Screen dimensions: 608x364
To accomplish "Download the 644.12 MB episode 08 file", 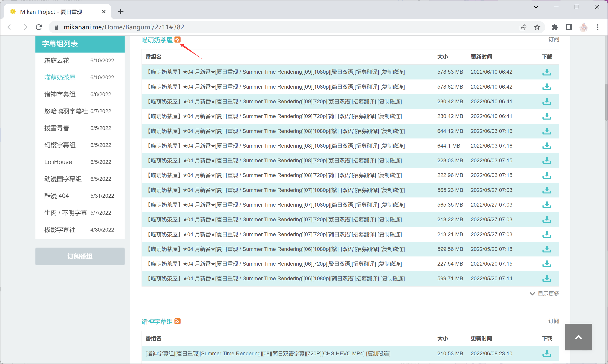I will point(547,131).
